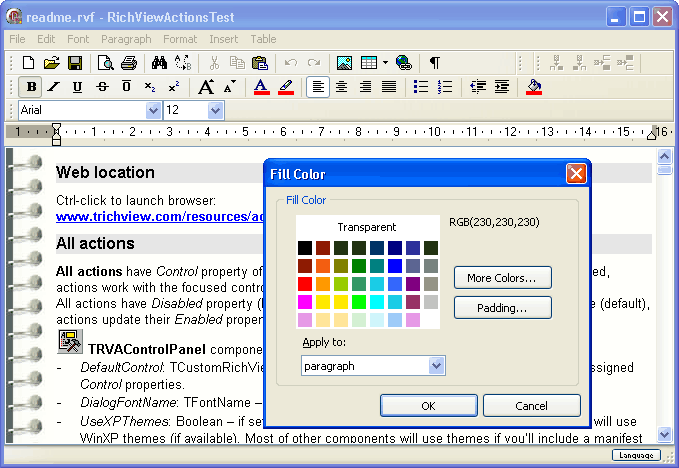Click the paragraph Fill Color bucket icon
Image resolution: width=679 pixels, height=468 pixels.
534,87
